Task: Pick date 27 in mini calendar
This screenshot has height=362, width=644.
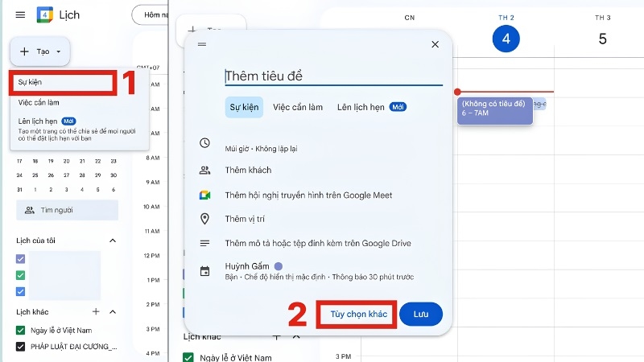Action: [66, 175]
